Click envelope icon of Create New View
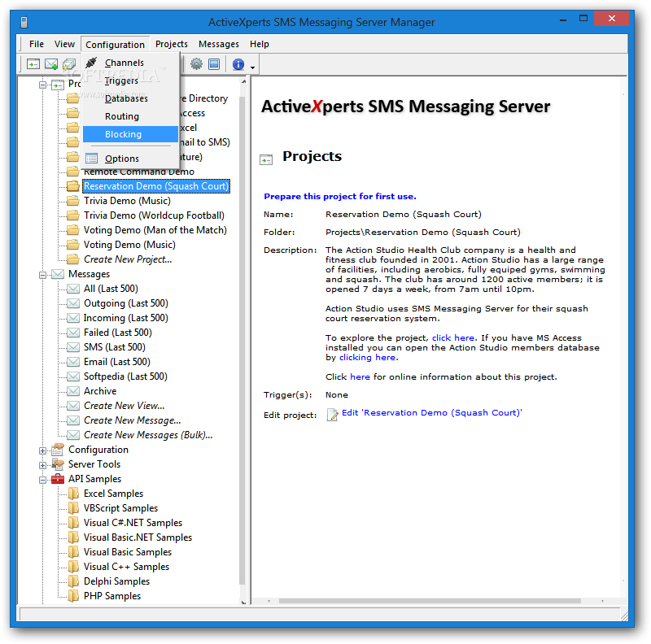651x644 pixels. (x=73, y=406)
